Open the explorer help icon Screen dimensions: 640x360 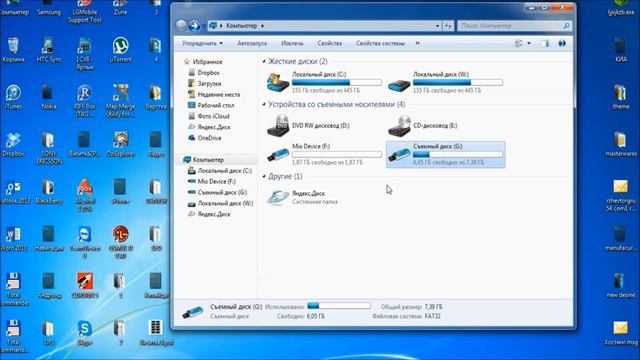562,43
